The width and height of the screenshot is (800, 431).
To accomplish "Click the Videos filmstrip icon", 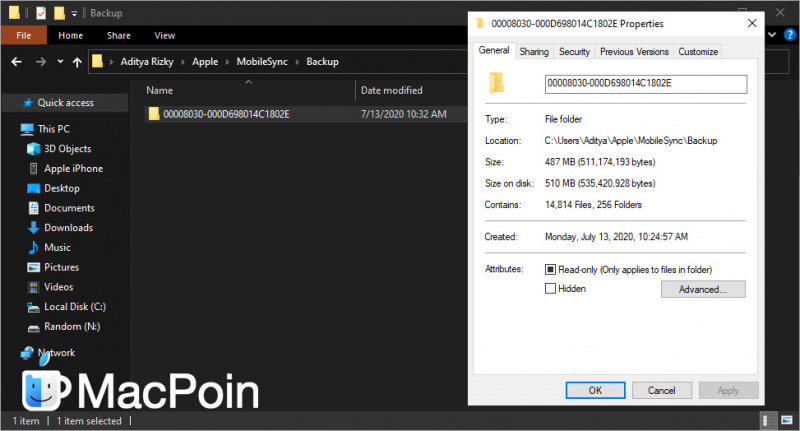I will click(34, 287).
